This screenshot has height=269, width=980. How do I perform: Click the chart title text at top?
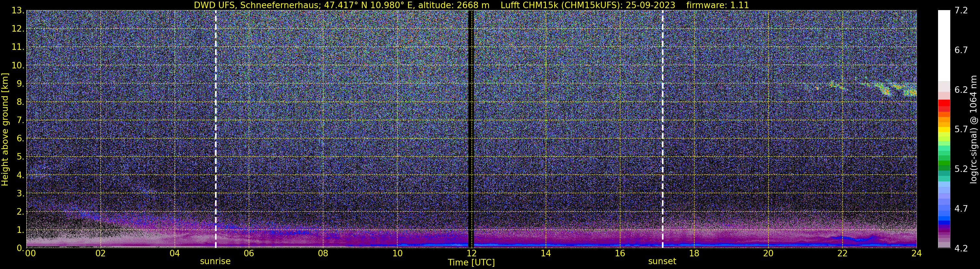471,5
